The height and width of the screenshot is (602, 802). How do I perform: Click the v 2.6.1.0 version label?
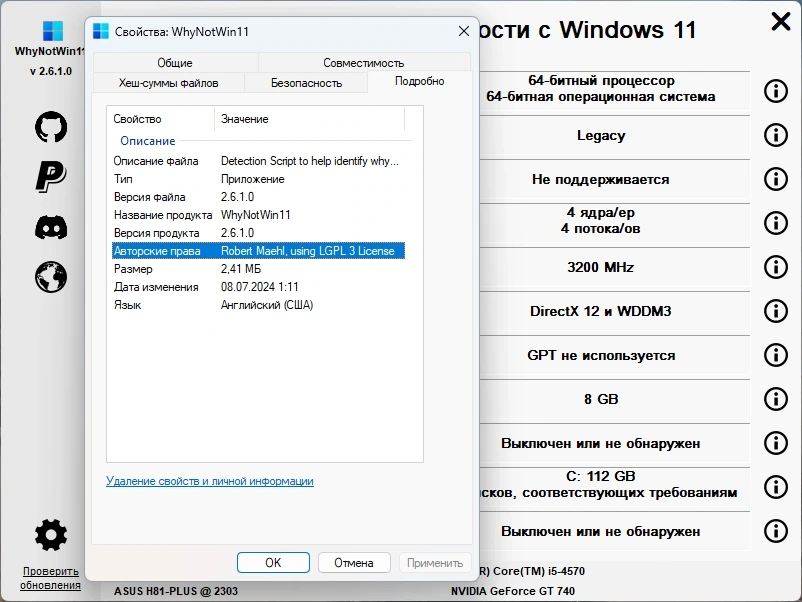click(51, 71)
